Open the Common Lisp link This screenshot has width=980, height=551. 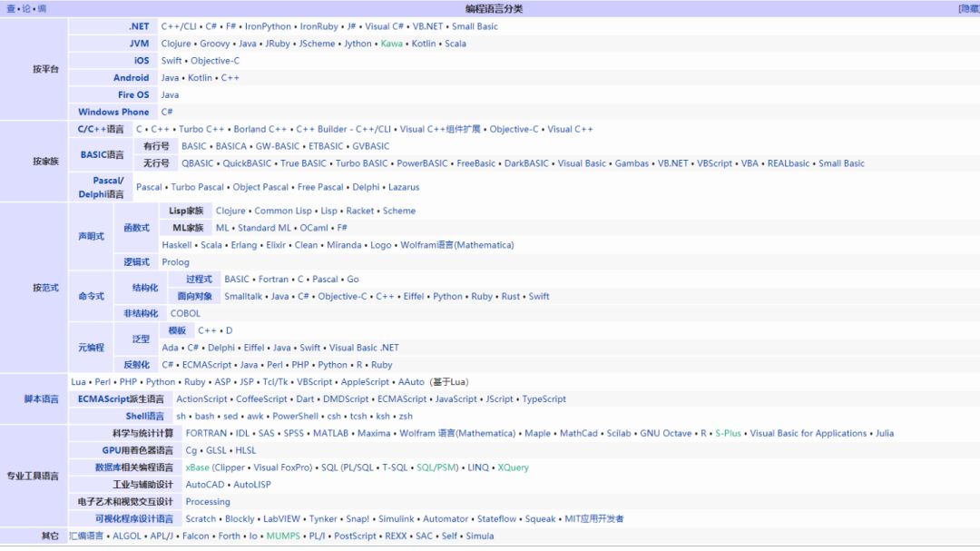282,211
